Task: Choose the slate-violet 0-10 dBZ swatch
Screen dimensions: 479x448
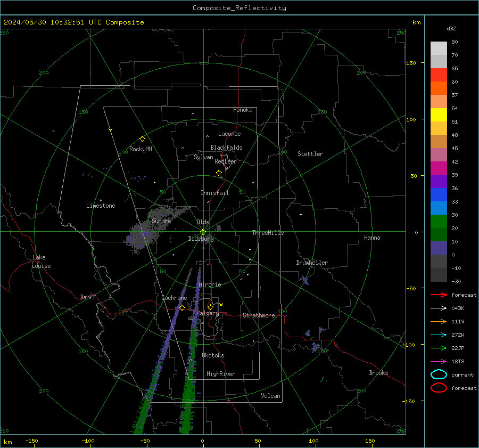Action: click(439, 248)
